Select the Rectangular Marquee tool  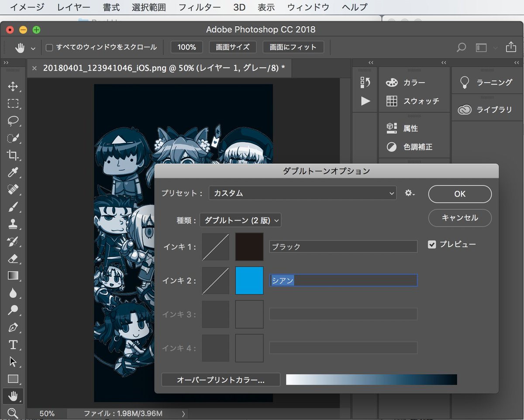point(13,103)
